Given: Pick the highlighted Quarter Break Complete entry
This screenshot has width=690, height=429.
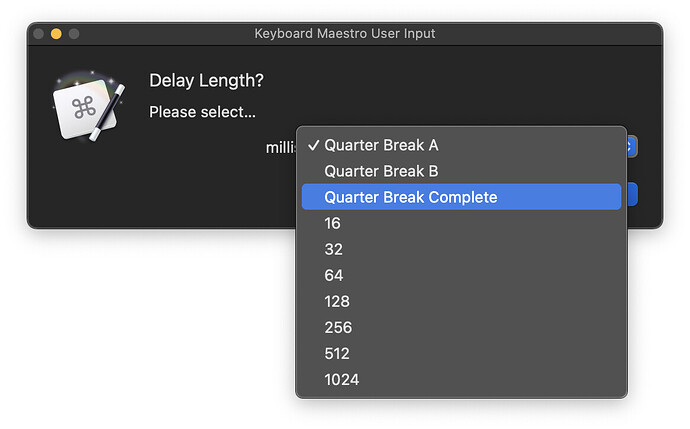Looking at the screenshot, I should pyautogui.click(x=410, y=197).
